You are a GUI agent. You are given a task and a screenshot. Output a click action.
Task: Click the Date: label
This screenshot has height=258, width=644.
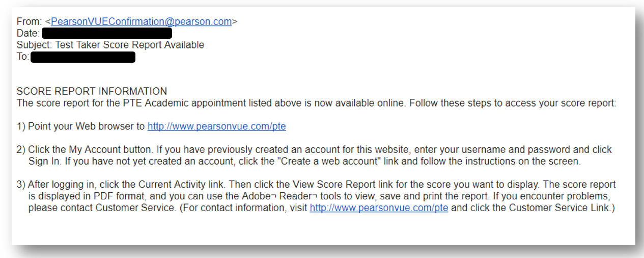pos(28,34)
